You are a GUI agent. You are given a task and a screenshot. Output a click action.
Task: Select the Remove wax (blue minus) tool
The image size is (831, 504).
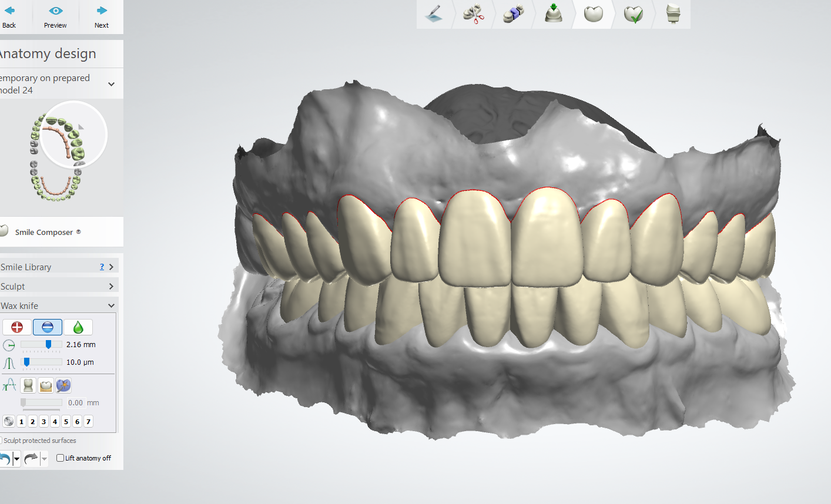(48, 327)
